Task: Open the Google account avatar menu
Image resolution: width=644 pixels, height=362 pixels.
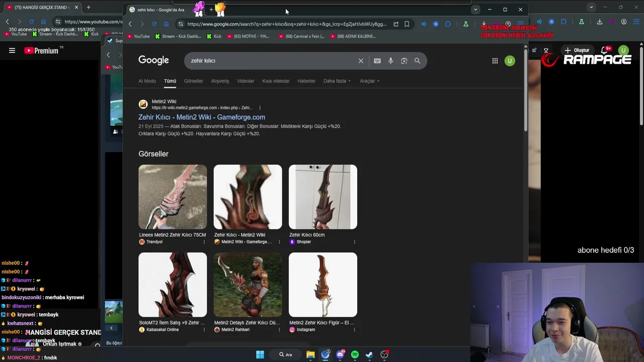Action: point(510,61)
